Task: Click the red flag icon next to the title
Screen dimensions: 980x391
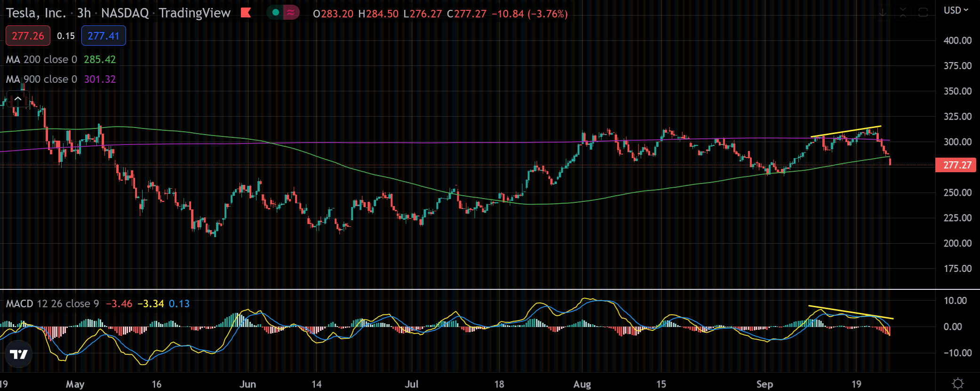Action: (246, 13)
